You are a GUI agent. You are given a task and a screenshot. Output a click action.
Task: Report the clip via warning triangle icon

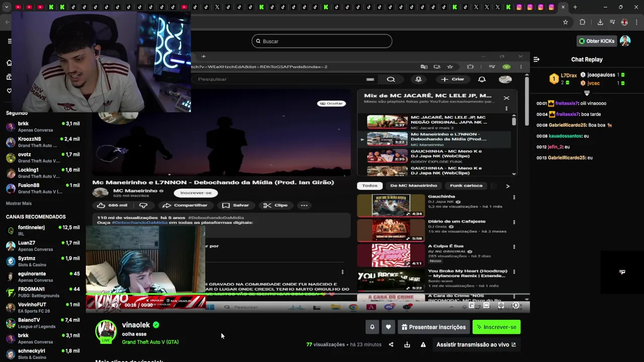tap(423, 344)
